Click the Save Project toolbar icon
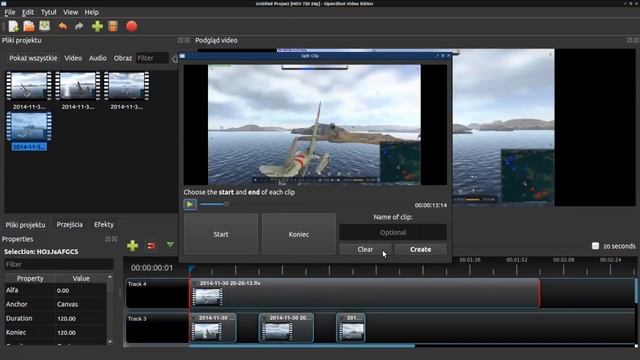The height and width of the screenshot is (360, 640). (44, 26)
